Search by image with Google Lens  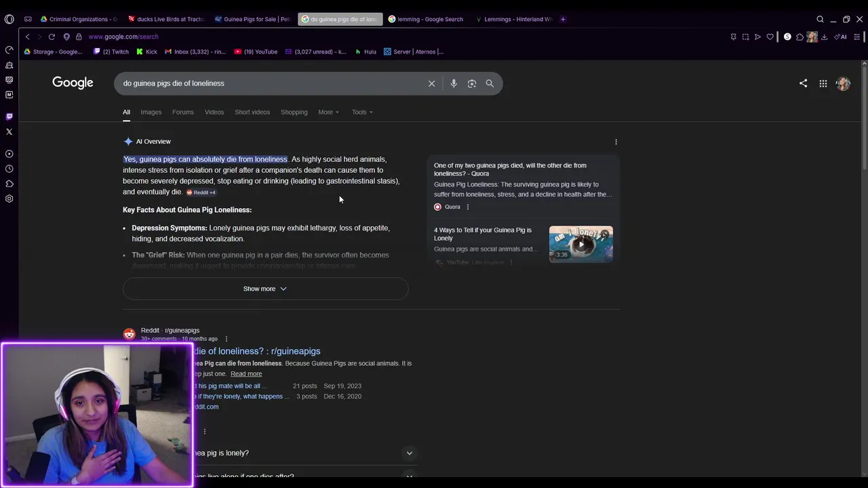pyautogui.click(x=472, y=83)
